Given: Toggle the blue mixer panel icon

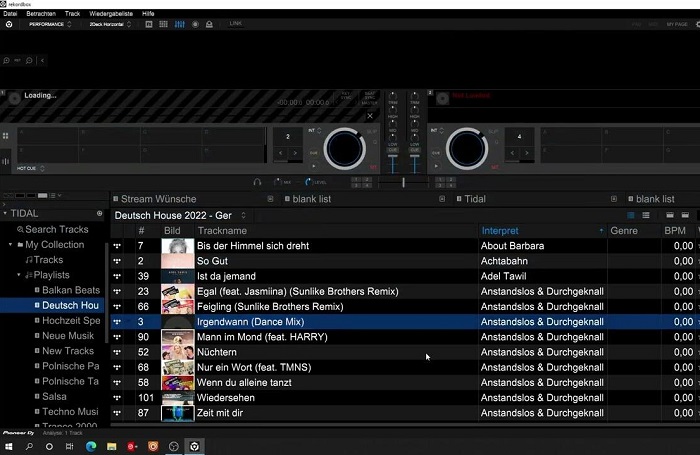Looking at the screenshot, I should point(179,24).
